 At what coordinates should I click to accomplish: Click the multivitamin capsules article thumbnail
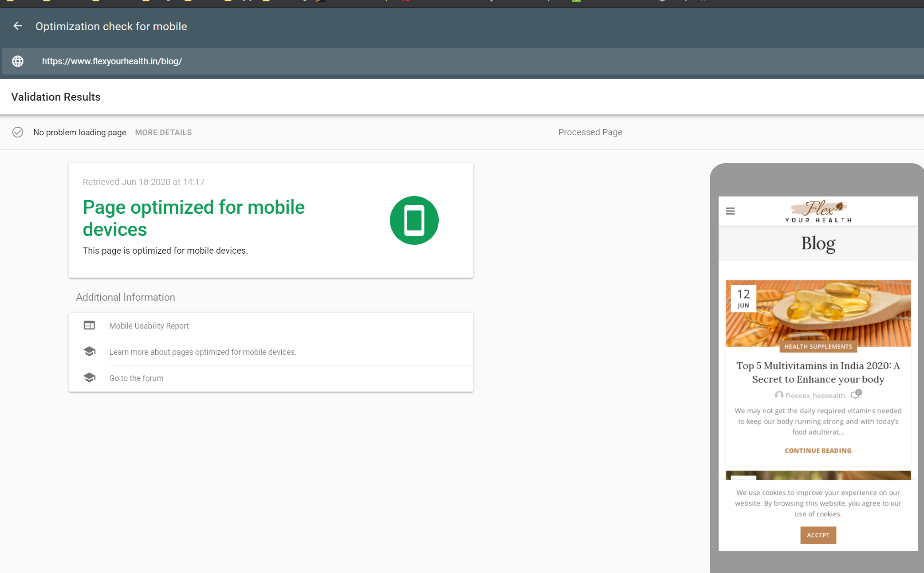(x=825, y=310)
